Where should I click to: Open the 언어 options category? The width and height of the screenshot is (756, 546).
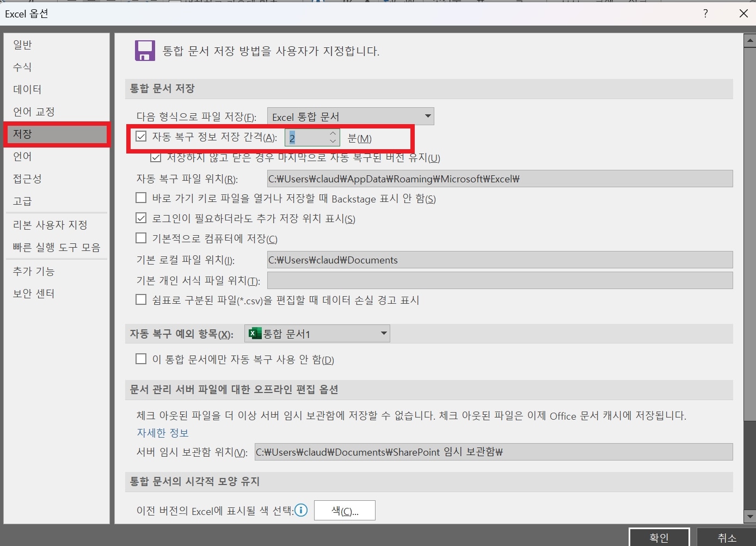(22, 156)
